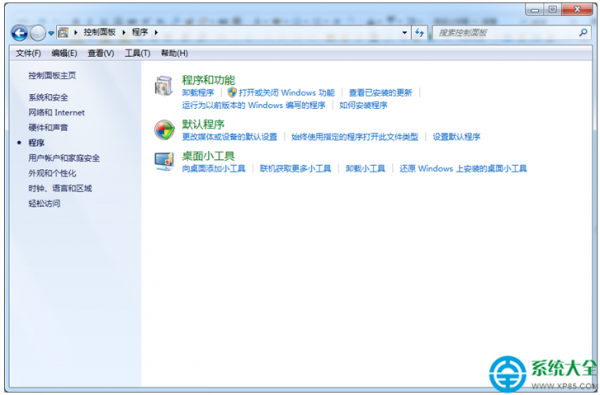Image resolution: width=600 pixels, height=395 pixels.
Task: Click the Back navigation arrow button
Action: tap(20, 33)
